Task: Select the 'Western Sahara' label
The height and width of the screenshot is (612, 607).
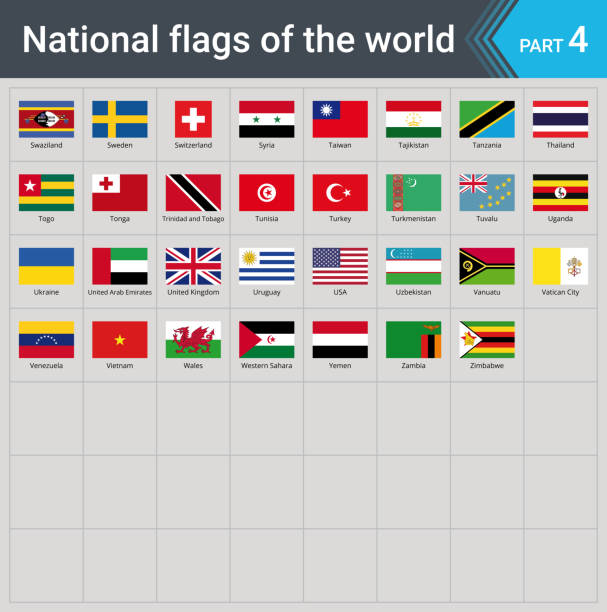Action: pos(267,365)
